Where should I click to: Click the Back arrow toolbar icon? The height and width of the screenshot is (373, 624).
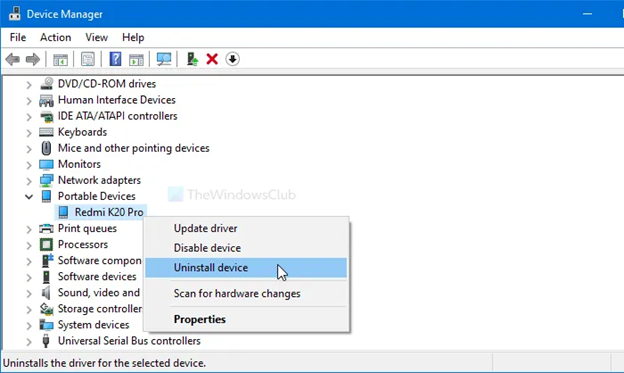[x=13, y=60]
